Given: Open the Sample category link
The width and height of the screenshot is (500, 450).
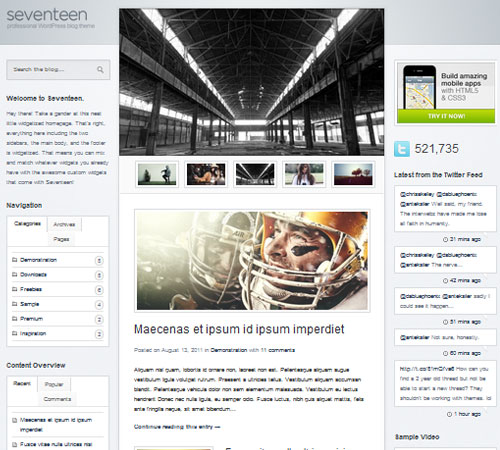Looking at the screenshot, I should [x=30, y=304].
